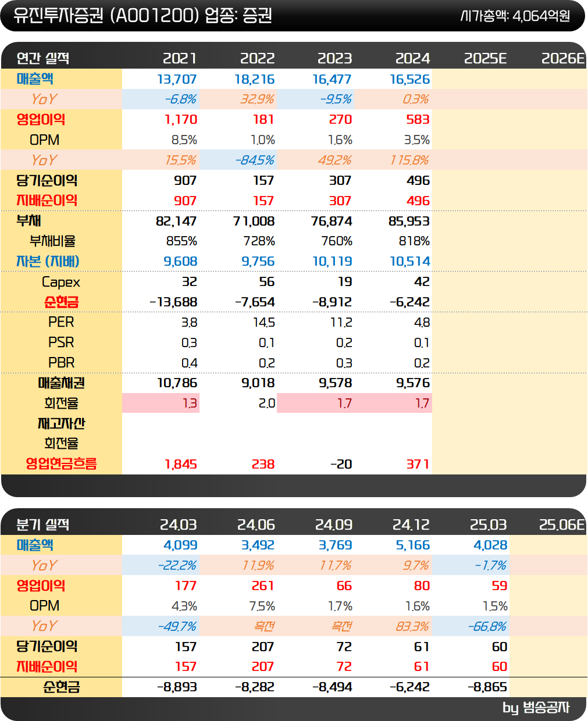Click the 2022 column header
588x721 pixels.
point(257,58)
